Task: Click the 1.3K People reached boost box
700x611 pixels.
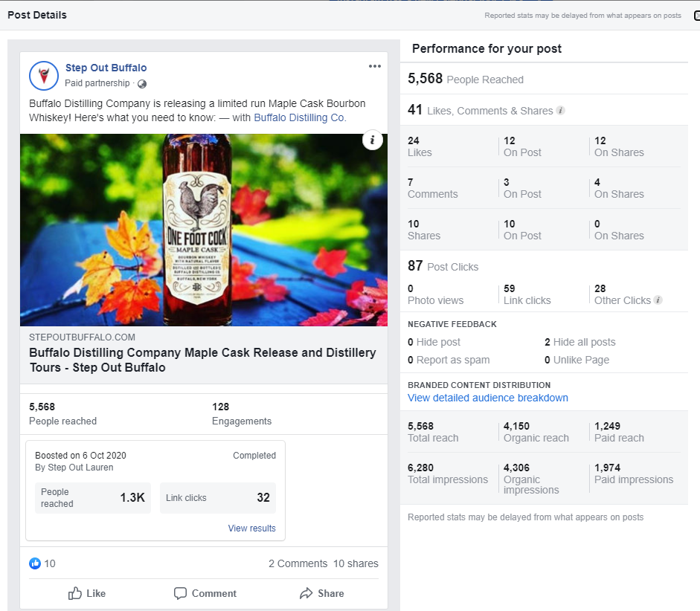Action: (x=93, y=498)
